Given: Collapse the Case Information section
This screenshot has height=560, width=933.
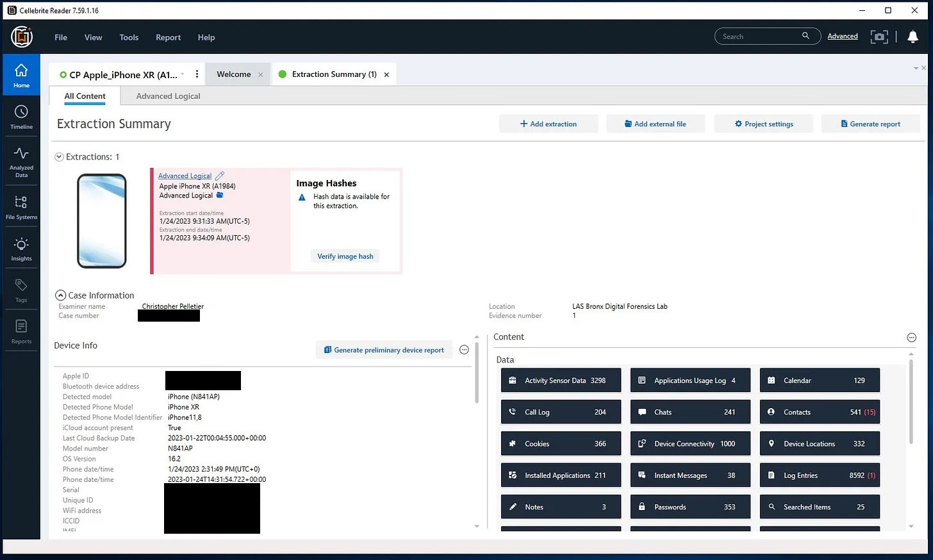Looking at the screenshot, I should click(61, 295).
